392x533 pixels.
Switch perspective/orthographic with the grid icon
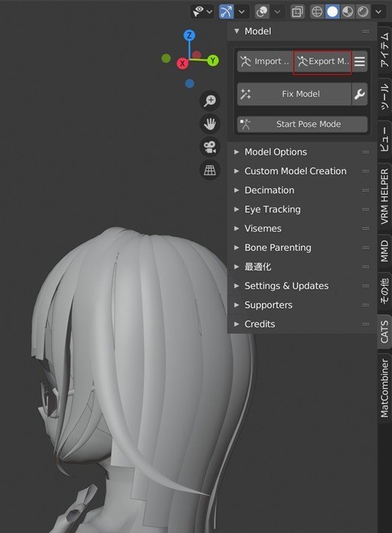[210, 170]
